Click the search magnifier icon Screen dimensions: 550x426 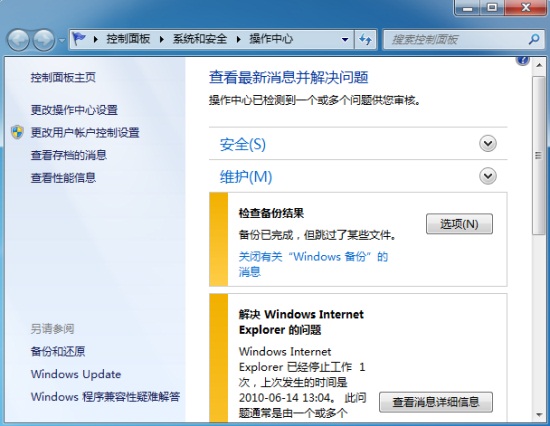[534, 39]
